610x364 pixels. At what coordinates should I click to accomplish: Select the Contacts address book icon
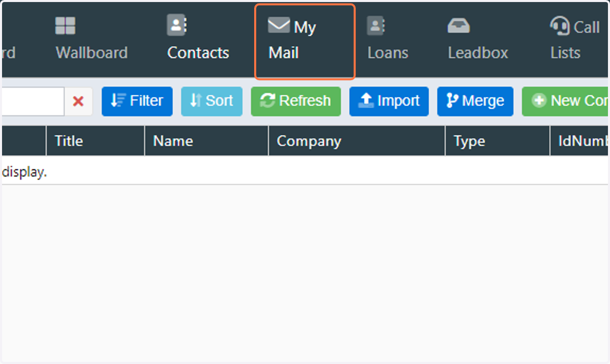pos(177,25)
